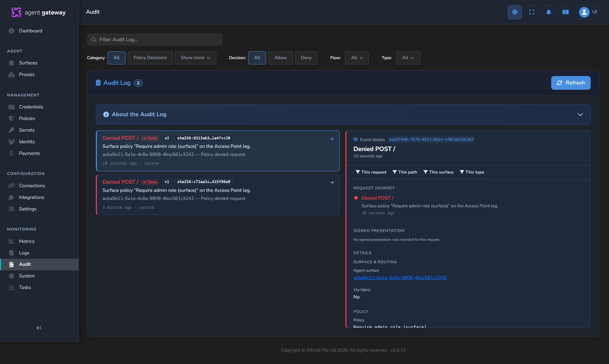609x364 pixels.
Task: Click the fingerprint Event details icon
Action: pos(356,140)
